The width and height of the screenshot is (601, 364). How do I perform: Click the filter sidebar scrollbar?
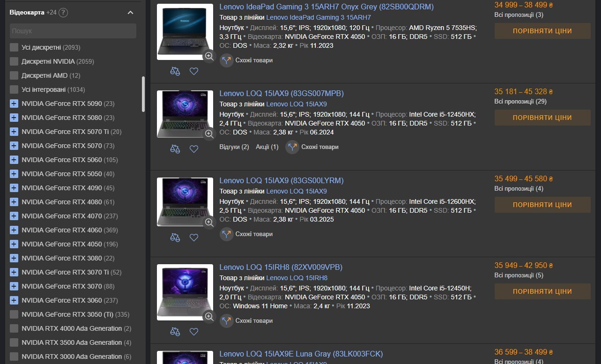(x=143, y=94)
